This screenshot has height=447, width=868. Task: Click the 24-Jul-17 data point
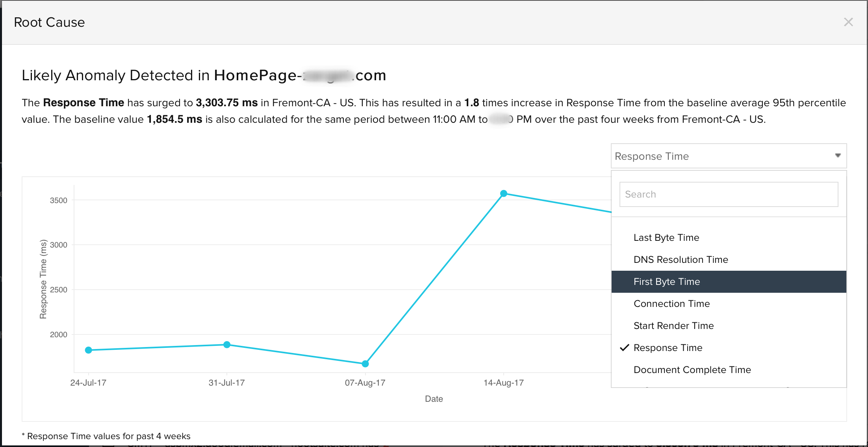(x=89, y=350)
